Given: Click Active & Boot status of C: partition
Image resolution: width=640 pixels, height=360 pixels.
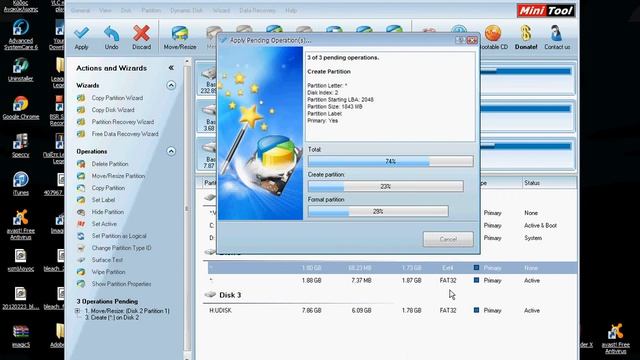Looking at the screenshot, I should [540, 225].
